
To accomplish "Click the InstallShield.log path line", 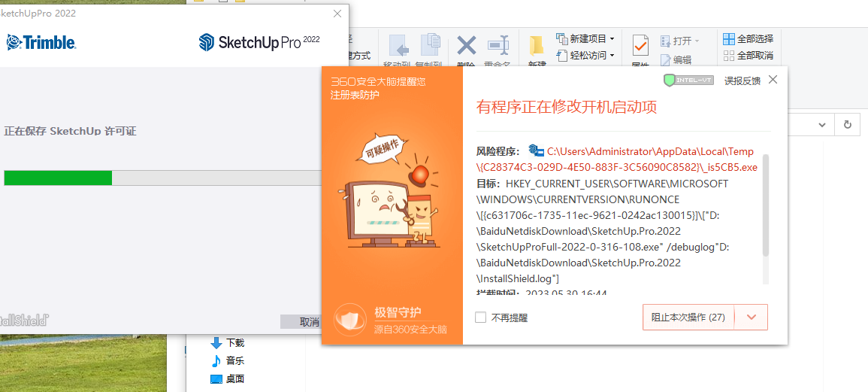I will click(x=518, y=278).
